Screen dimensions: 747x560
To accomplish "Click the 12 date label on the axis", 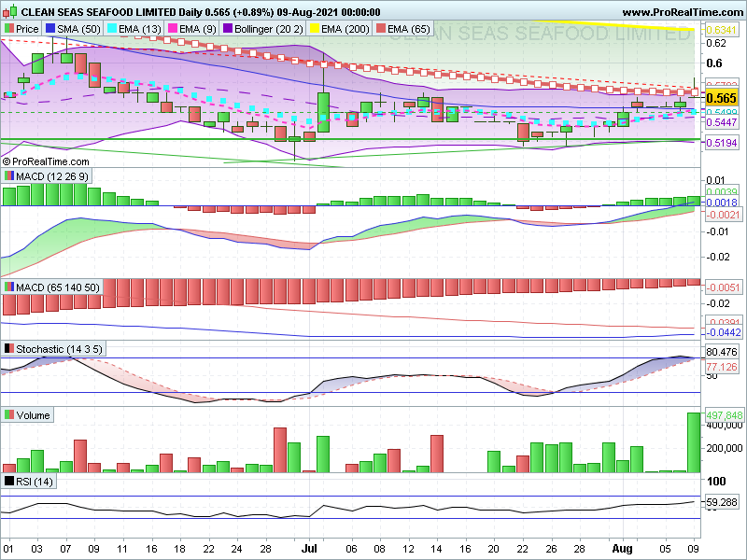I will 408,549.
